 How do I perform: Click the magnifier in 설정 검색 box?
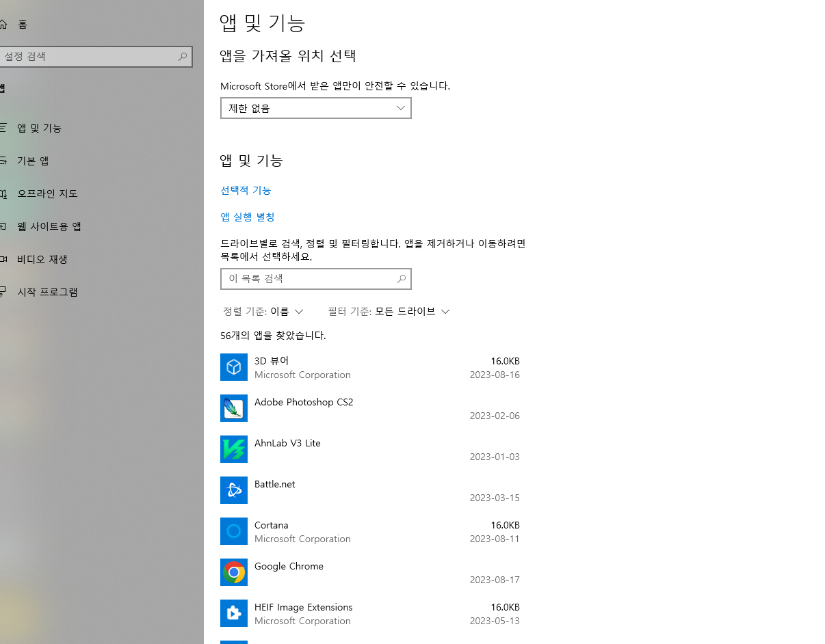pyautogui.click(x=183, y=57)
